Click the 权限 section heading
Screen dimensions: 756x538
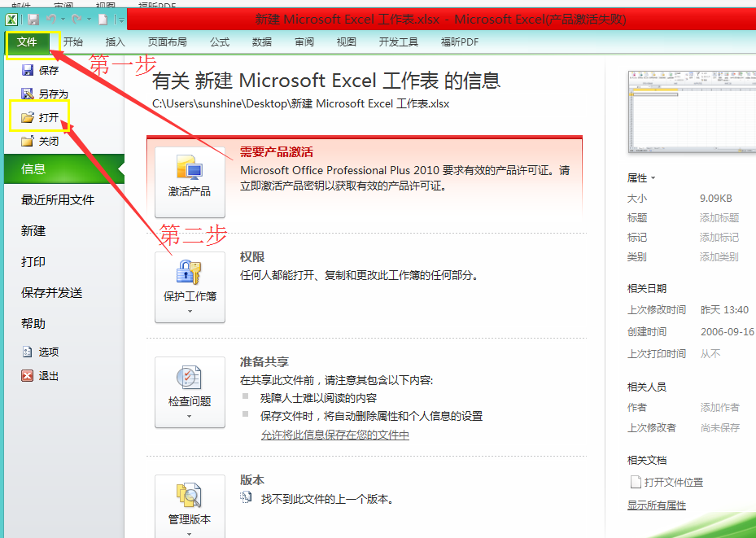click(x=252, y=257)
